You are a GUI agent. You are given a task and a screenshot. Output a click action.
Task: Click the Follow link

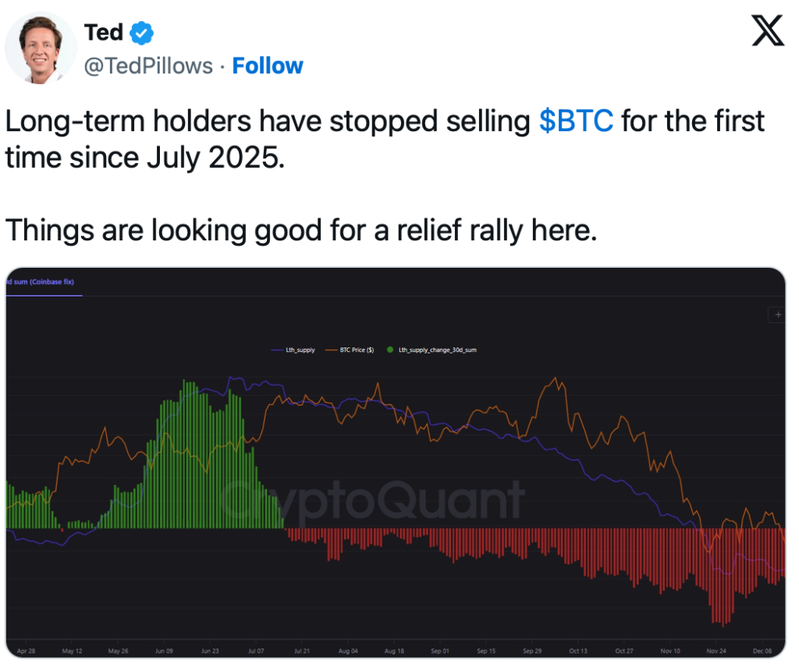pos(268,66)
